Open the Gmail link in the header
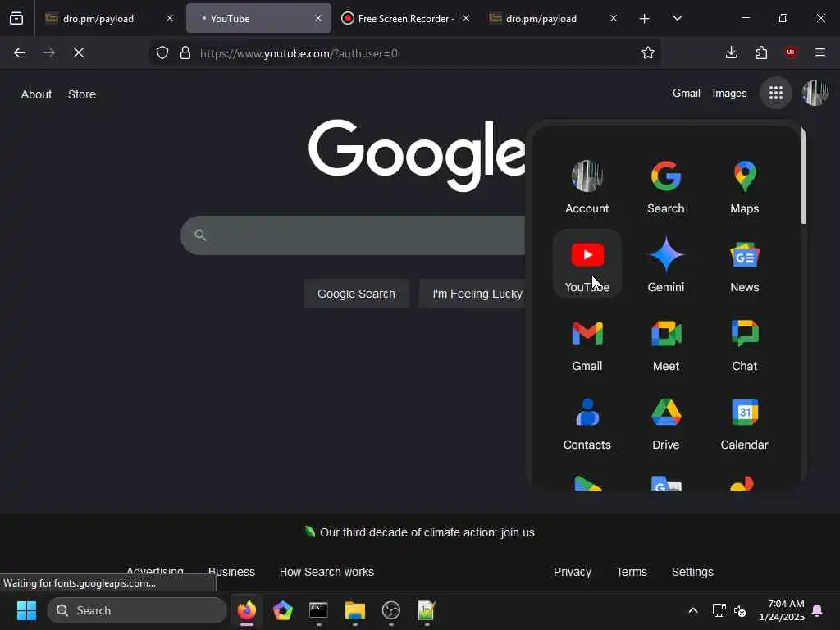Screen dimensions: 840x630 point(687,94)
